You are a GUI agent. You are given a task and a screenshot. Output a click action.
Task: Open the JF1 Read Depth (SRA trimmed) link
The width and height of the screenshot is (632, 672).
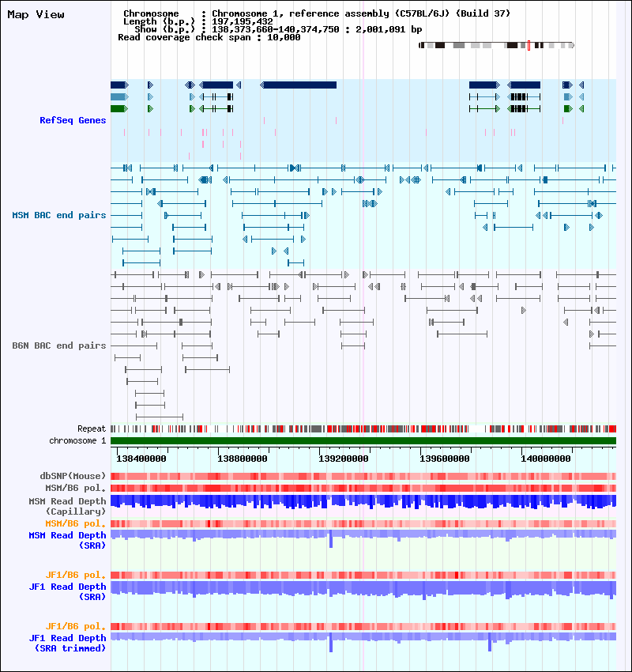[x=67, y=644]
